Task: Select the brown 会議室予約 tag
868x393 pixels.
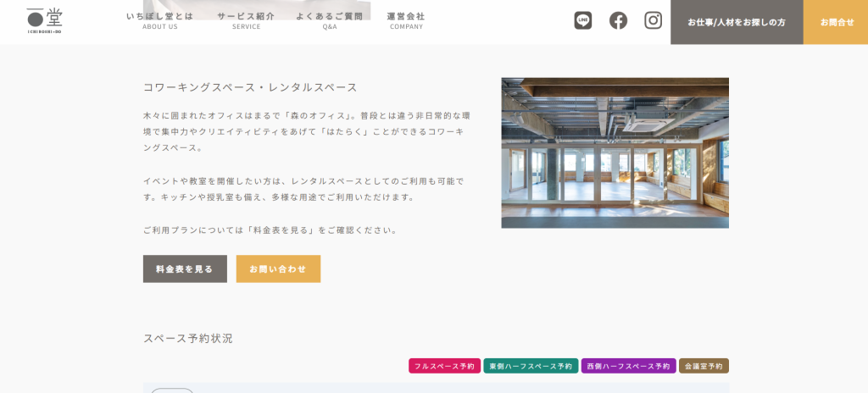Action: pyautogui.click(x=704, y=366)
